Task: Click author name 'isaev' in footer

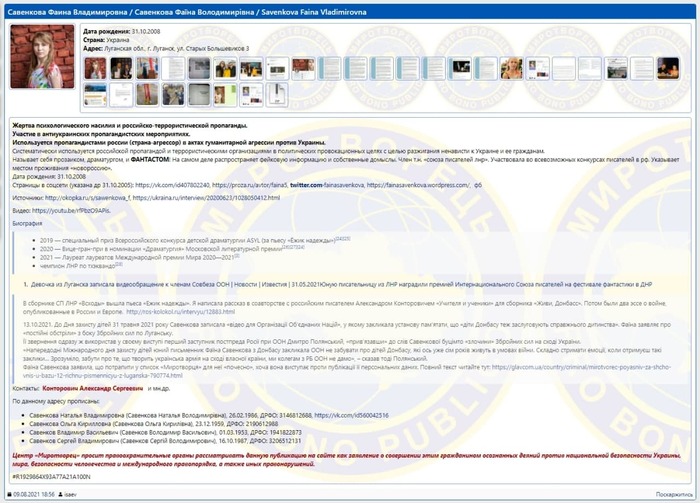Action: tap(71, 495)
